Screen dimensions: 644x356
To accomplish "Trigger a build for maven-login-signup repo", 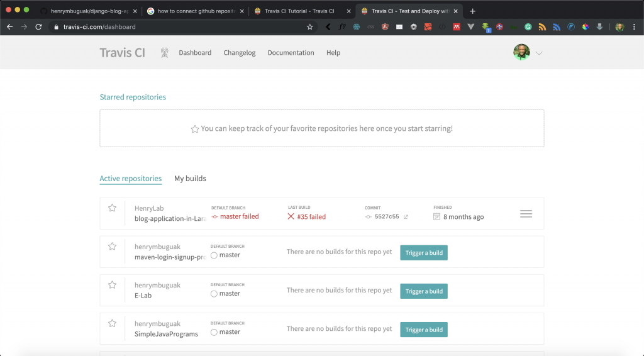I will click(x=424, y=252).
